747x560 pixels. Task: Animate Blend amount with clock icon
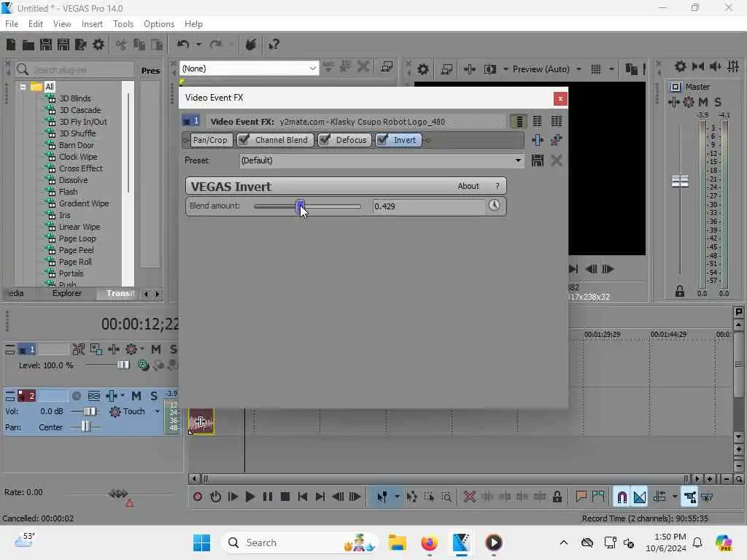pos(494,206)
